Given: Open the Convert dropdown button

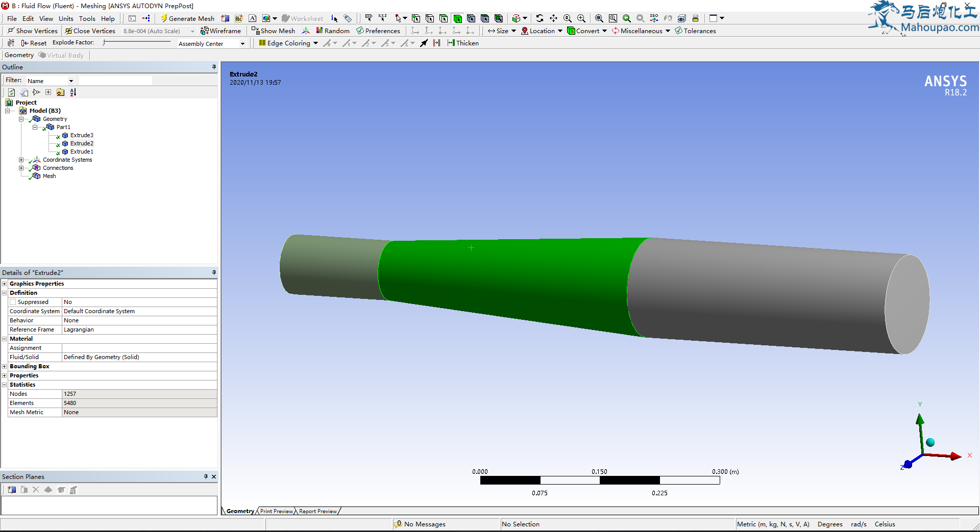Looking at the screenshot, I should [587, 31].
